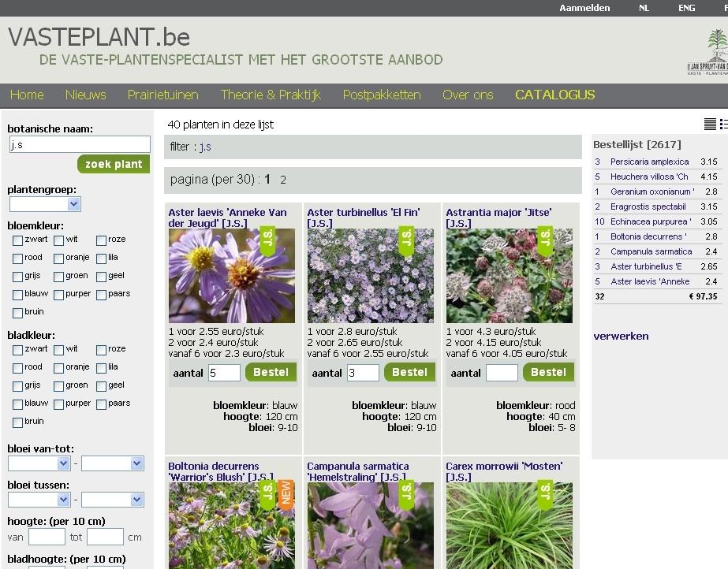Click Carex morrowii 'Mosten' photo
728x569 pixels.
click(x=510, y=526)
